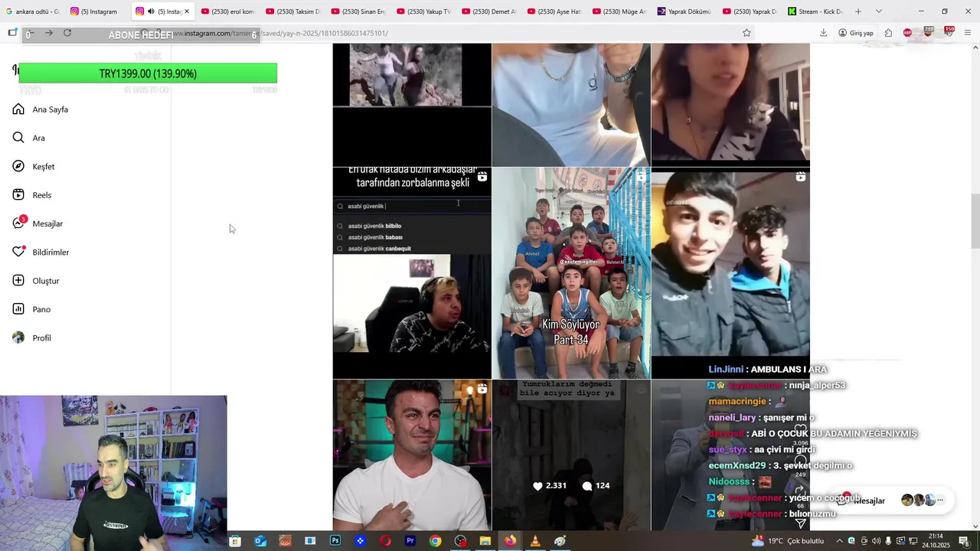Open the dark reel showing 2.331 likes
Image resolution: width=980 pixels, height=551 pixels.
(571, 455)
